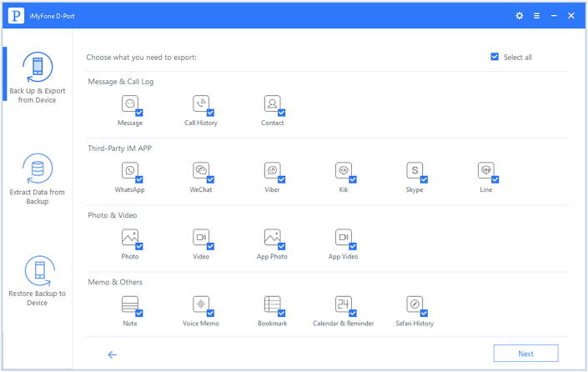The width and height of the screenshot is (588, 372).
Task: Click the Contact icon
Action: 272,103
